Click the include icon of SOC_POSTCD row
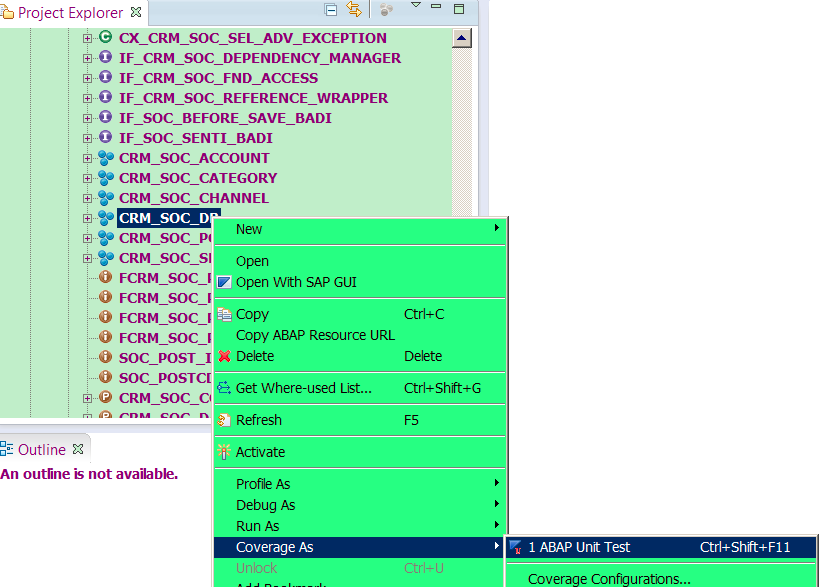Viewport: 822px width, 587px height. (105, 377)
